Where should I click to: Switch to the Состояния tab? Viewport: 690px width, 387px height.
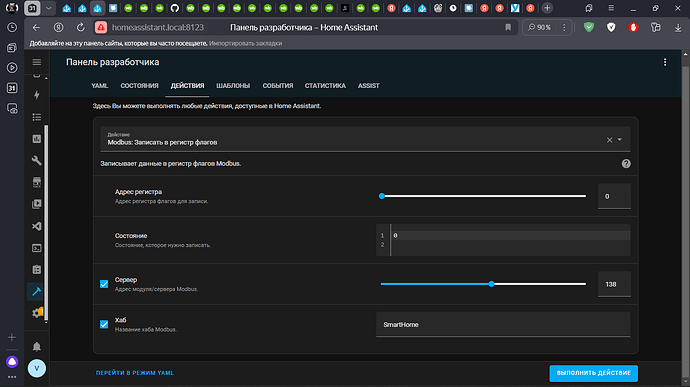click(x=139, y=86)
